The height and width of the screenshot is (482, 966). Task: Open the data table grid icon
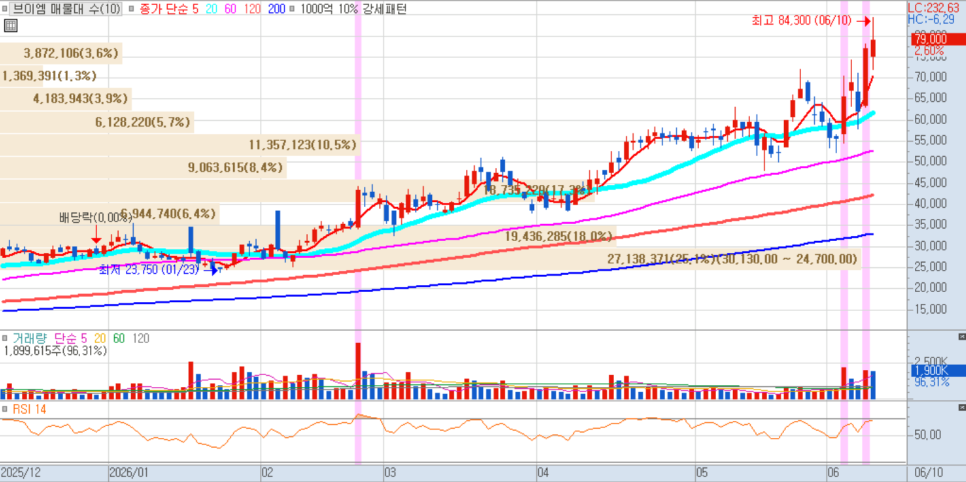coord(9,25)
